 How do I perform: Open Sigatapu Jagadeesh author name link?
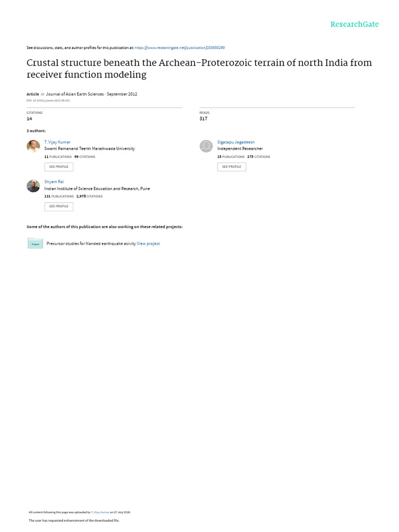click(236, 142)
